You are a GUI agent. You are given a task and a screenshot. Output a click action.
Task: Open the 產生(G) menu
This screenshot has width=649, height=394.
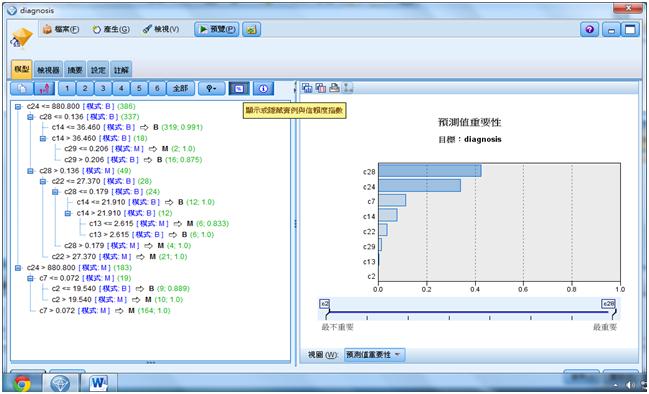pyautogui.click(x=111, y=29)
